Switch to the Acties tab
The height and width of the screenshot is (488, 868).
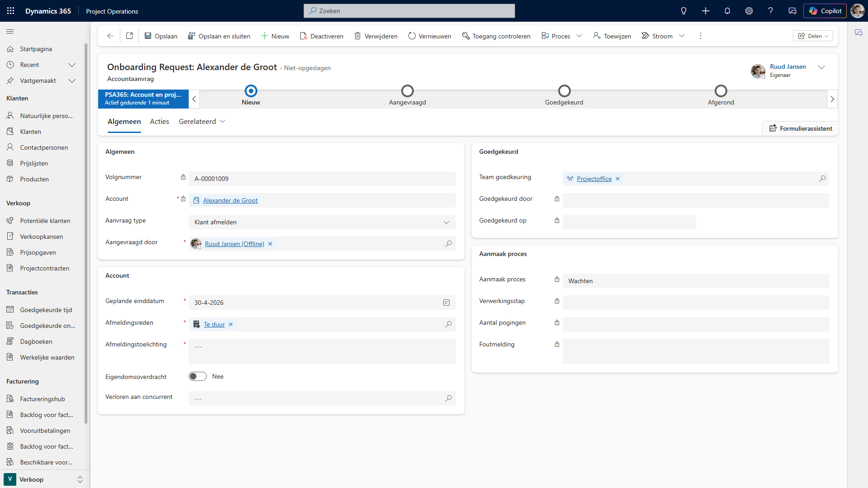[159, 122]
